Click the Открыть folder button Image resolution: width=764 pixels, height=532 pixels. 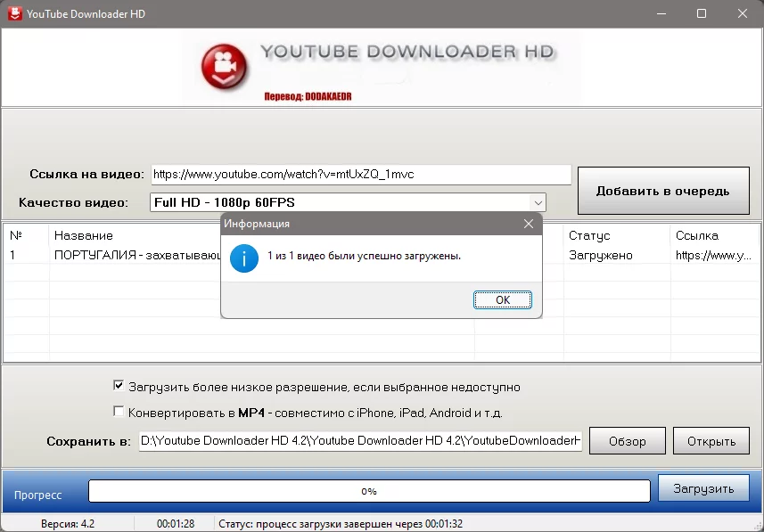click(711, 441)
